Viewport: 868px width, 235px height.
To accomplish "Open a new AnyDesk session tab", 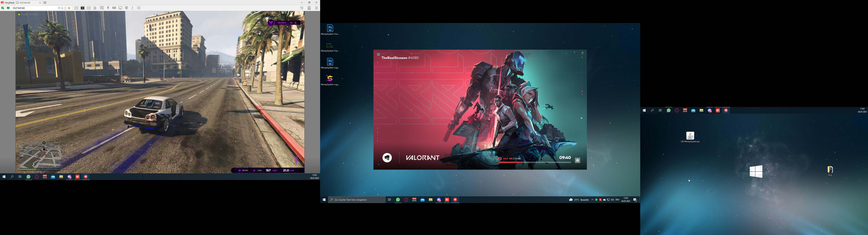I will tap(45, 3).
